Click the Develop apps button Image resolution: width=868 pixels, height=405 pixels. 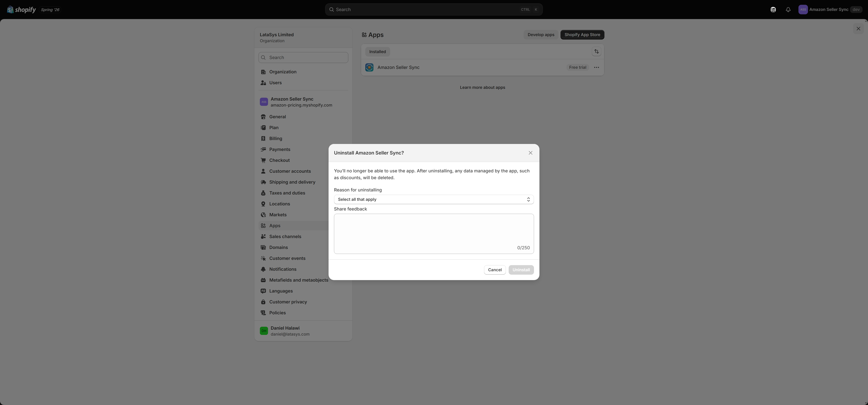[x=541, y=35]
